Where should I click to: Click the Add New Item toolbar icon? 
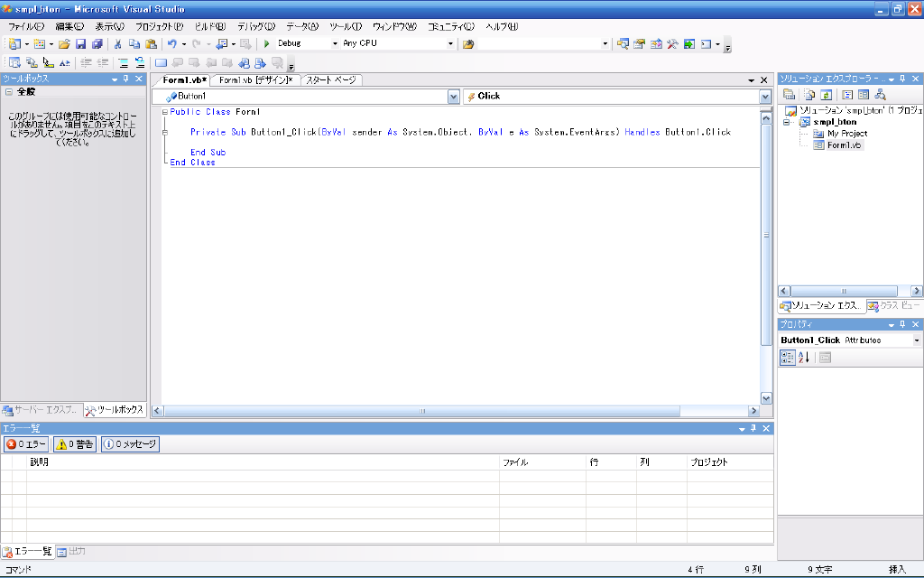(x=40, y=44)
